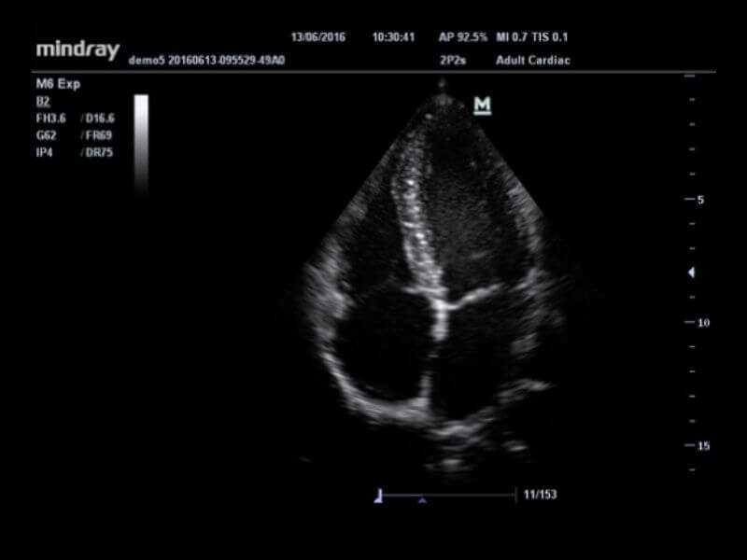This screenshot has width=747, height=560.
Task: Click the G62 gain parameter
Action: coord(47,135)
